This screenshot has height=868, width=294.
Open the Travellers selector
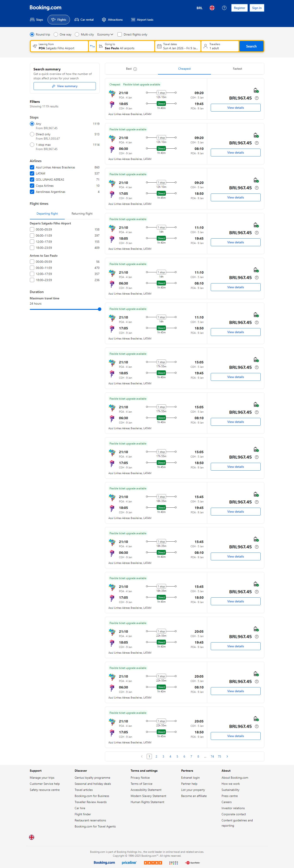(x=220, y=46)
